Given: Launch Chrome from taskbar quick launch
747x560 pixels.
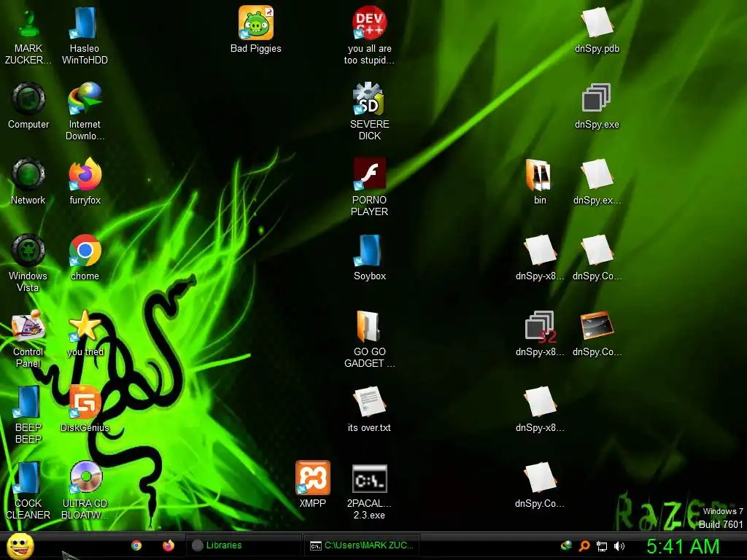Looking at the screenshot, I should (136, 545).
